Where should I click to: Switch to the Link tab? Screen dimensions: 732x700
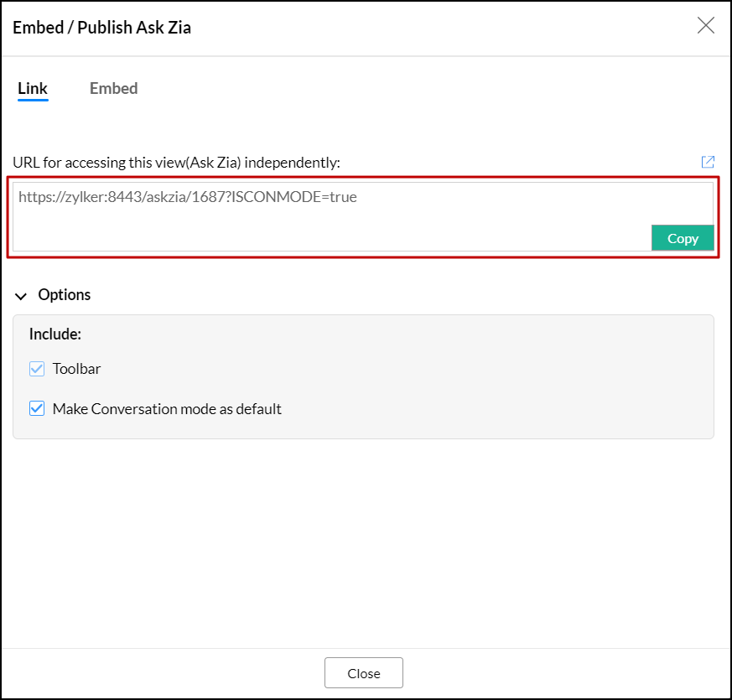tap(33, 88)
